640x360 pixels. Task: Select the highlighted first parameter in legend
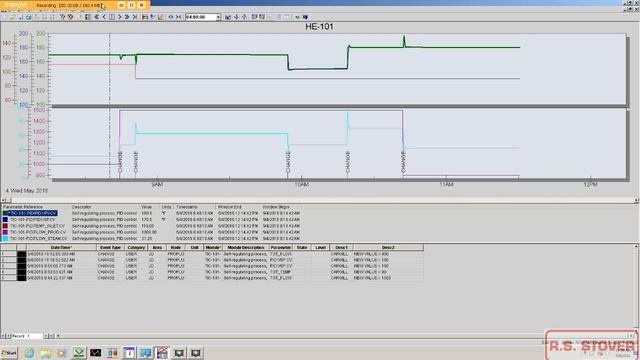[x=33, y=213]
